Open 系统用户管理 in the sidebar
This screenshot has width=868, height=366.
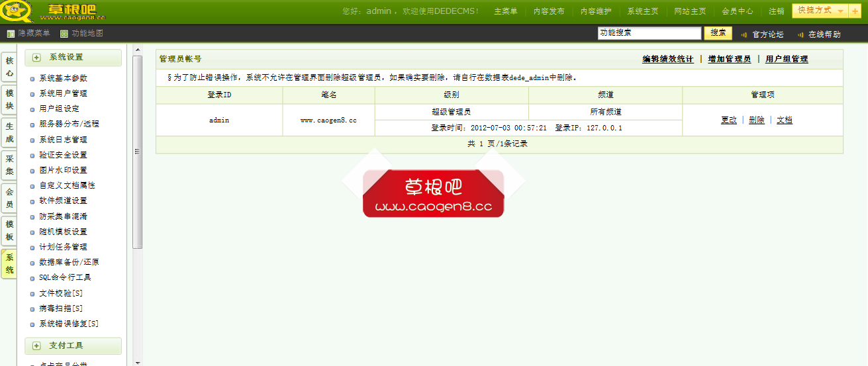[x=63, y=94]
